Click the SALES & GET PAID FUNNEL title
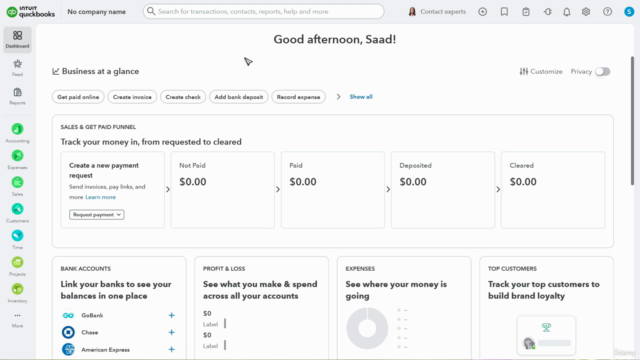Viewport: 640px width, 360px height. (98, 127)
